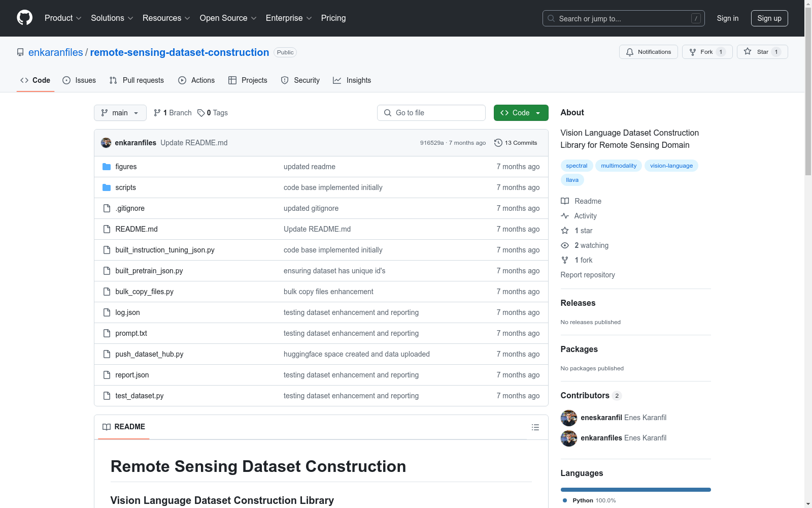Click the log.json file icon
The image size is (812, 508).
pos(107,312)
